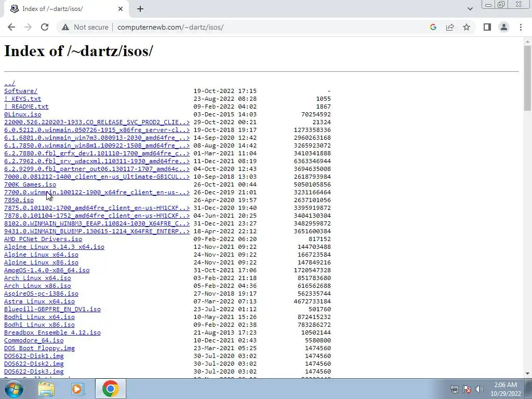The image size is (532, 399).
Task: Download Bodhi_Linux_x64.iso
Action: click(39, 317)
